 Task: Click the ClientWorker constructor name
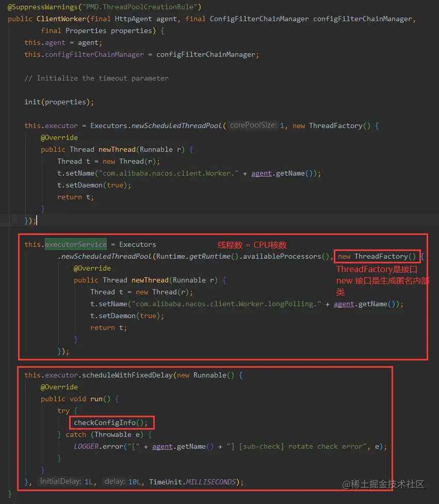click(61, 19)
